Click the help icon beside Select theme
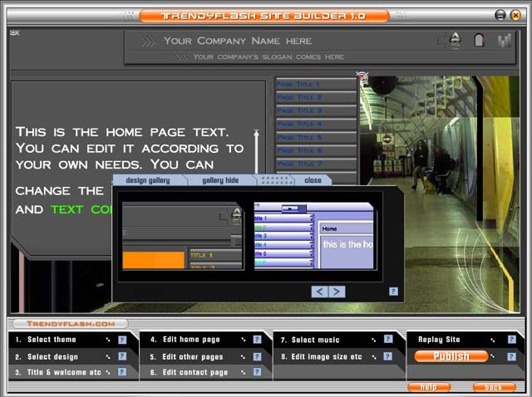This screenshot has height=397, width=532. click(x=122, y=340)
